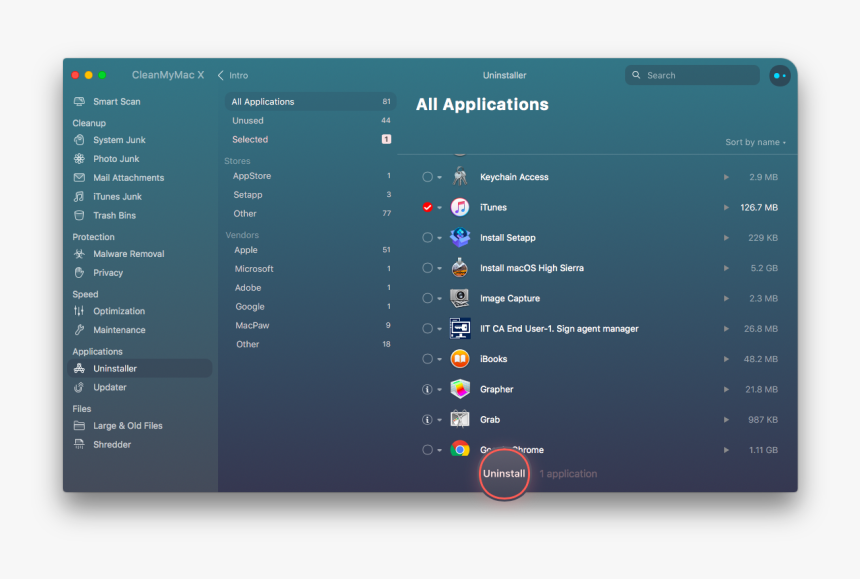Screen dimensions: 860x579
Task: Filter by MacPaw vendor
Action: (x=310, y=325)
